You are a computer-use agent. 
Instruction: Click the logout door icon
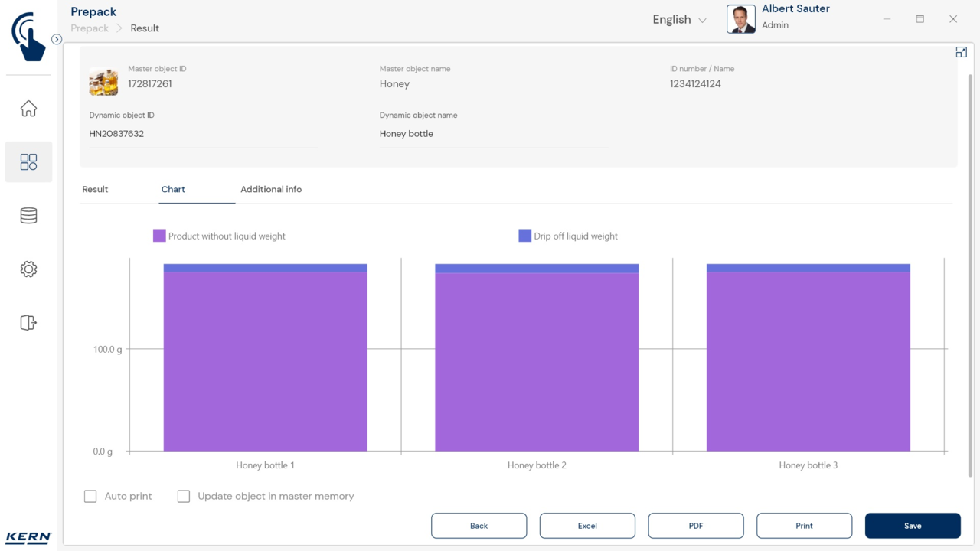coord(28,323)
